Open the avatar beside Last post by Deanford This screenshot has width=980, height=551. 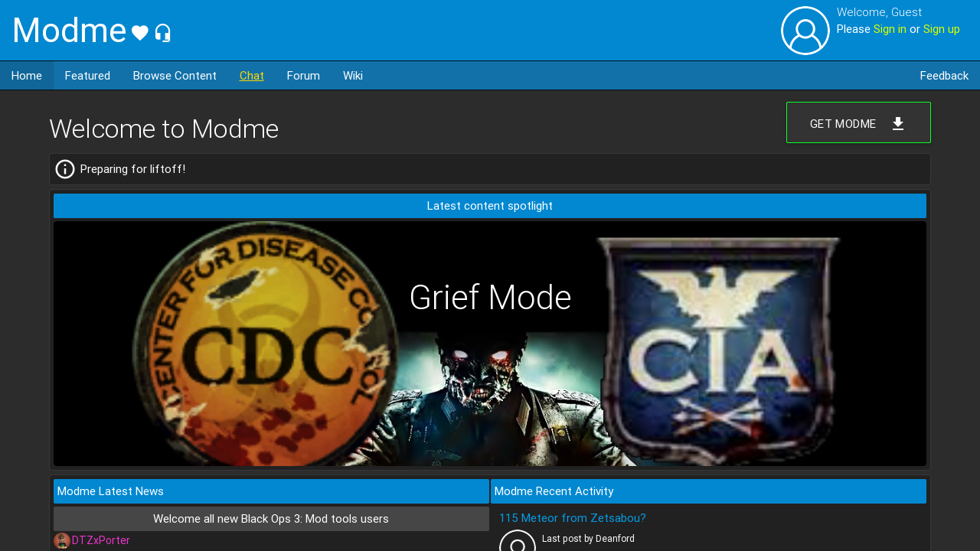[518, 541]
